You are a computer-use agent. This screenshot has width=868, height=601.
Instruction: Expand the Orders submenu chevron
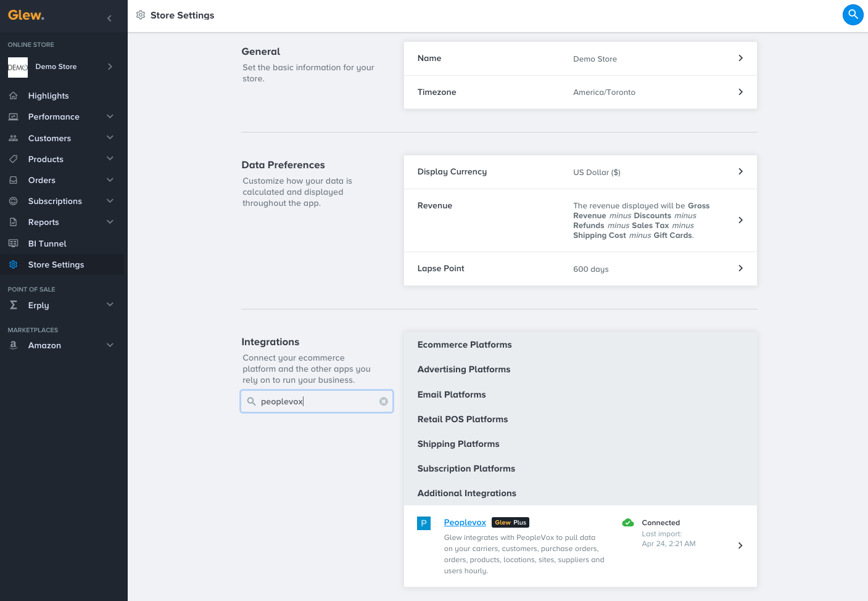click(x=110, y=180)
